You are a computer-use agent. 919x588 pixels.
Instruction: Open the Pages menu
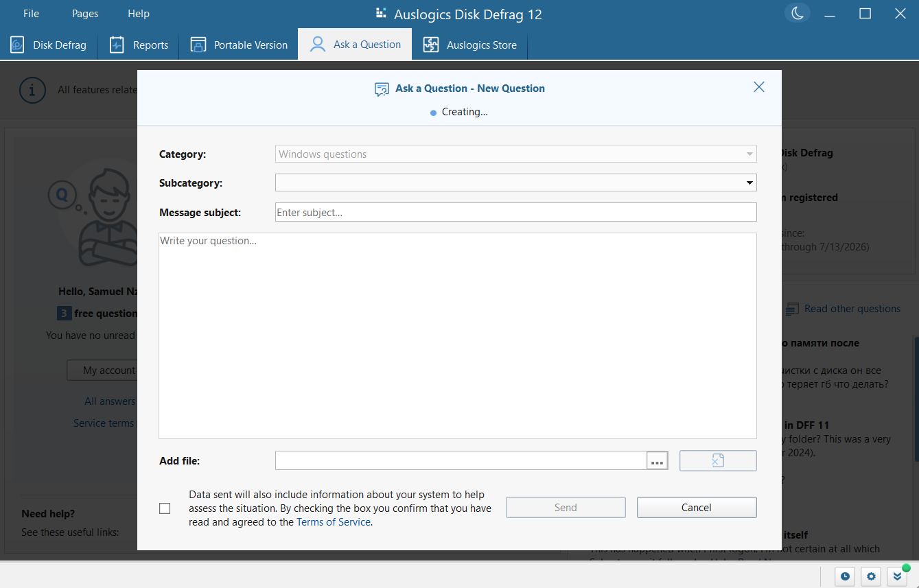click(84, 13)
